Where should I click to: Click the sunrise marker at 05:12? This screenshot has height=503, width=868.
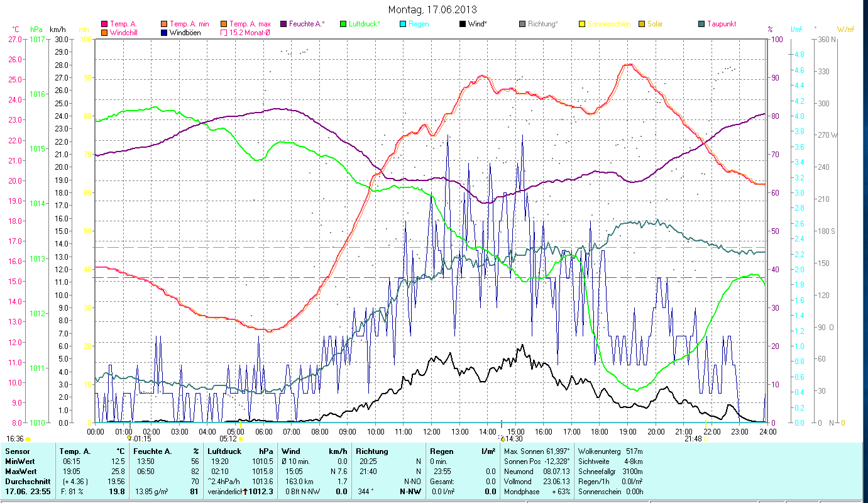(x=240, y=439)
